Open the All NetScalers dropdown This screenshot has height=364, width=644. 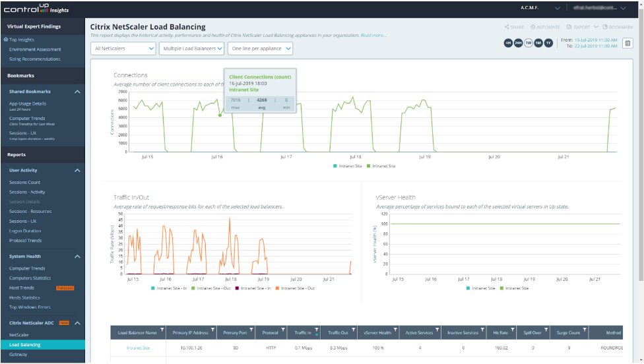click(123, 48)
